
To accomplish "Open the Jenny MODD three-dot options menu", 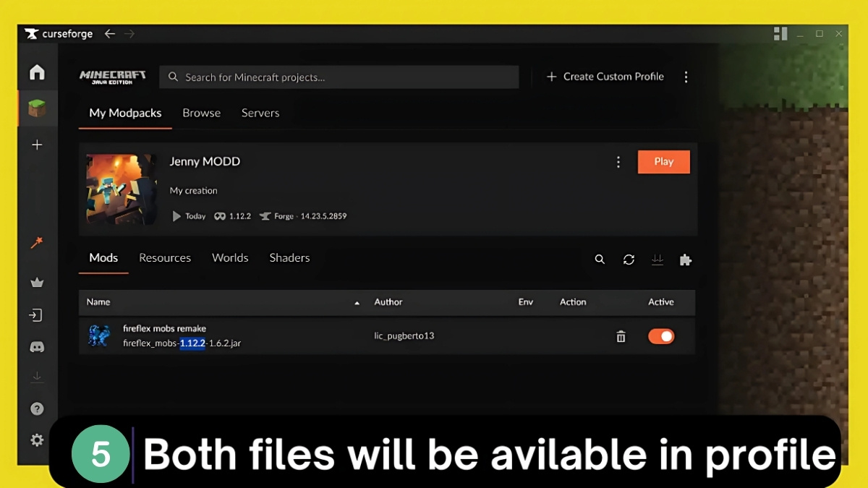I will click(618, 162).
